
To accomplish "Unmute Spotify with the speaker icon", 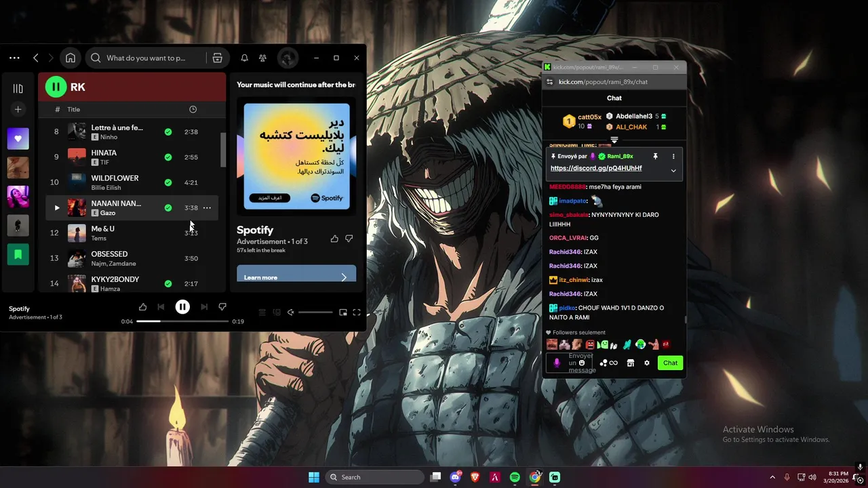I will point(290,312).
